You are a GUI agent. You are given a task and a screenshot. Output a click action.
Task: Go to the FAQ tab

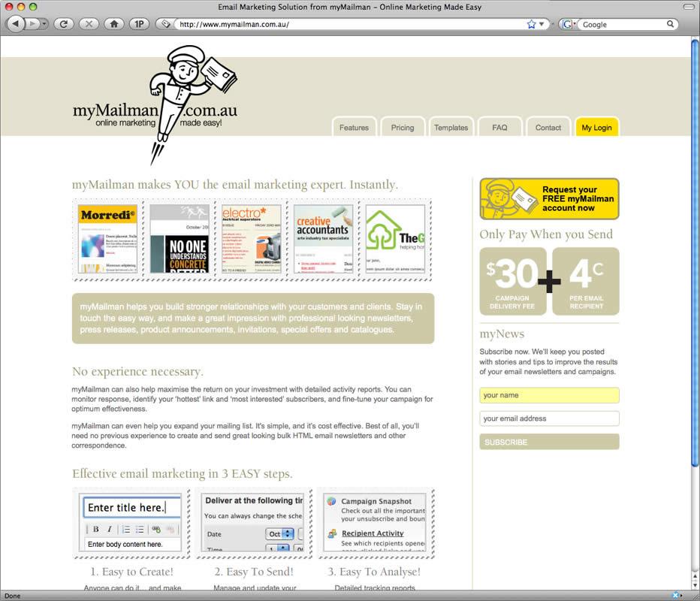[x=499, y=127]
